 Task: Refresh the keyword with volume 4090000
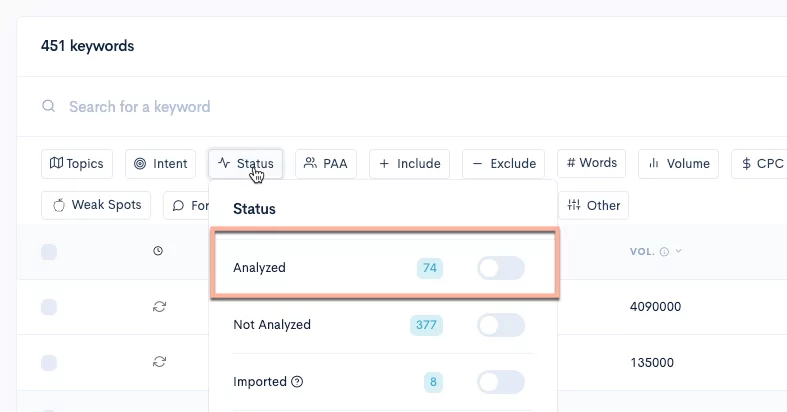[159, 307]
